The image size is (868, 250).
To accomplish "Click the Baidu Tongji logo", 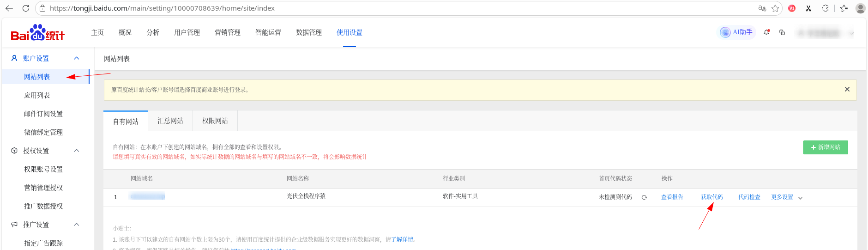I will (37, 33).
